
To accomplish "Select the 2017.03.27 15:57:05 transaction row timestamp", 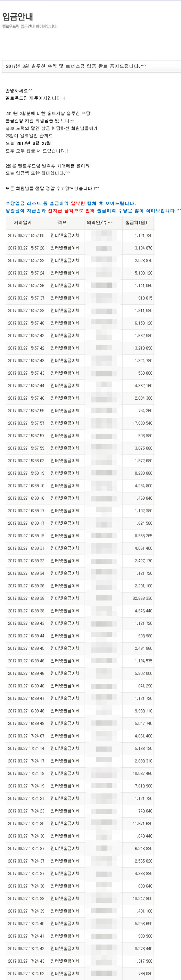I will (26, 235).
